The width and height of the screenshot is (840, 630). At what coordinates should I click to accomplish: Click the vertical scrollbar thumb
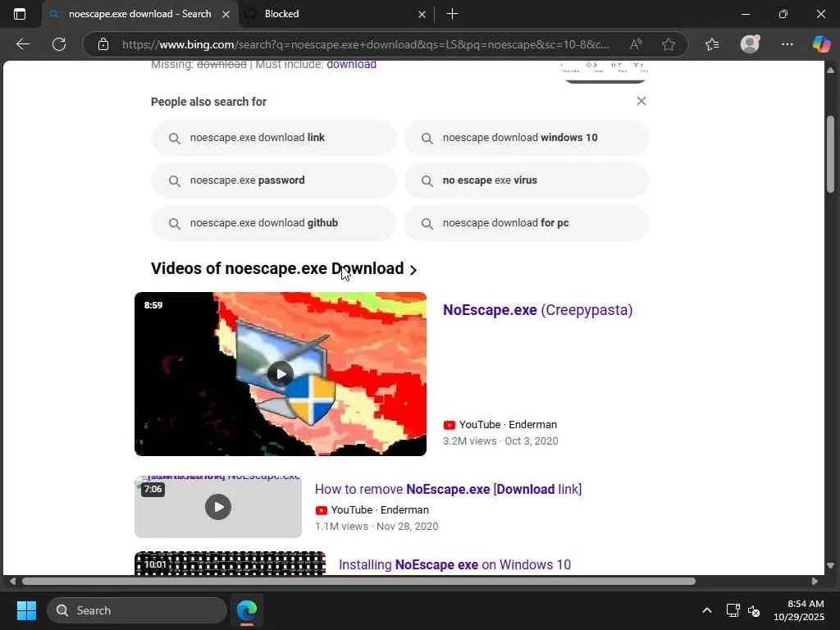tap(830, 154)
